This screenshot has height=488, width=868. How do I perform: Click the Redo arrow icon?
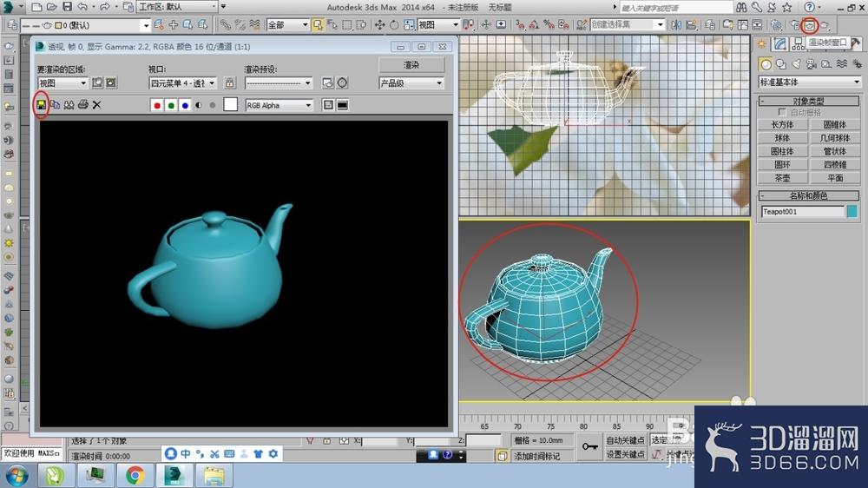tap(104, 7)
